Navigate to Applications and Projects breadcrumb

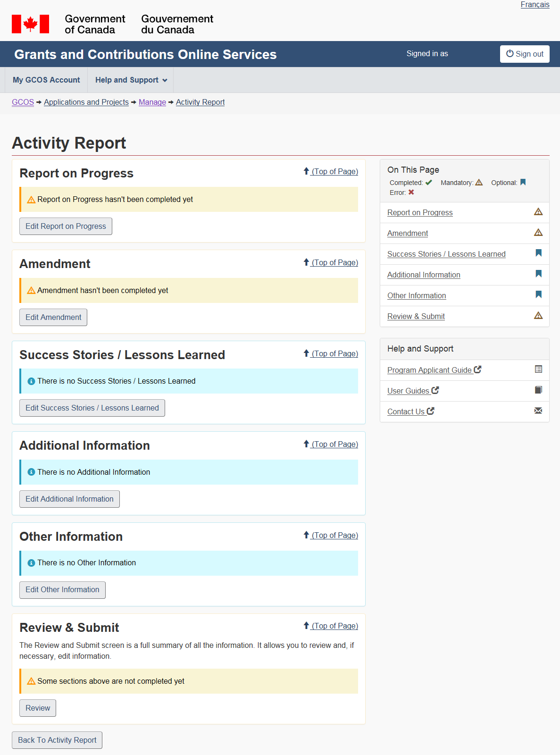[x=86, y=102]
